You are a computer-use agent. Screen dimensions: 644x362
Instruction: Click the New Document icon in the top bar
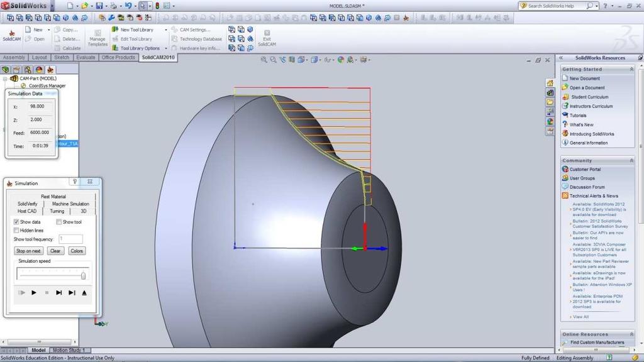tap(70, 6)
